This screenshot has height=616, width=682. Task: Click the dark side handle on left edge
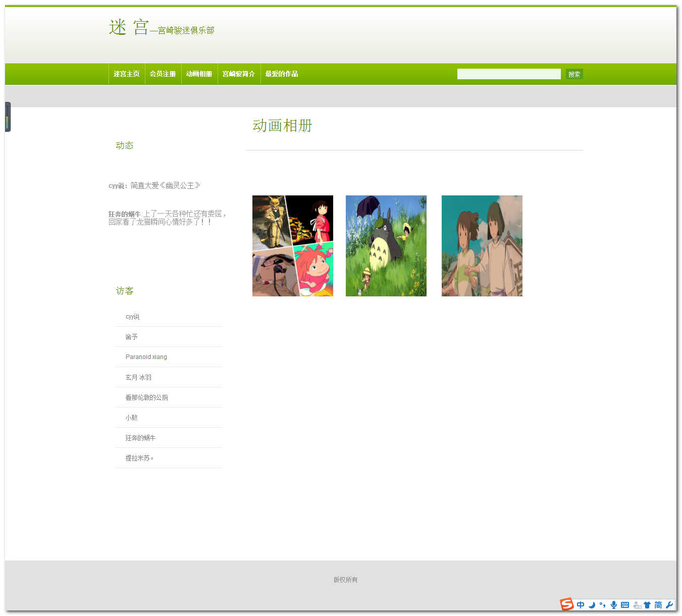pos(8,117)
